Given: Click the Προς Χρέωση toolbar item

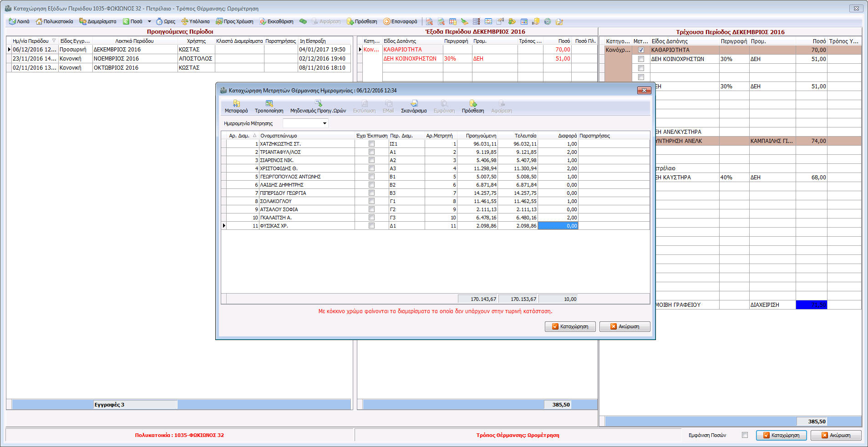Looking at the screenshot, I should coord(234,21).
